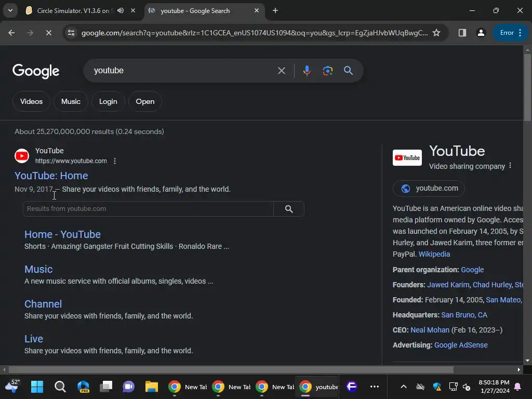Open the weather widget showing 52°

(x=12, y=387)
